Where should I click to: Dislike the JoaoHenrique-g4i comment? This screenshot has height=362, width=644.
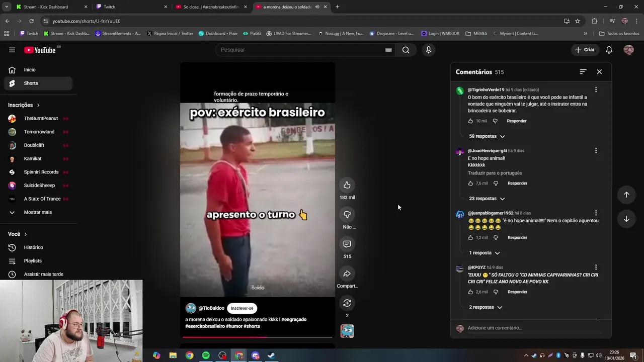496,184
